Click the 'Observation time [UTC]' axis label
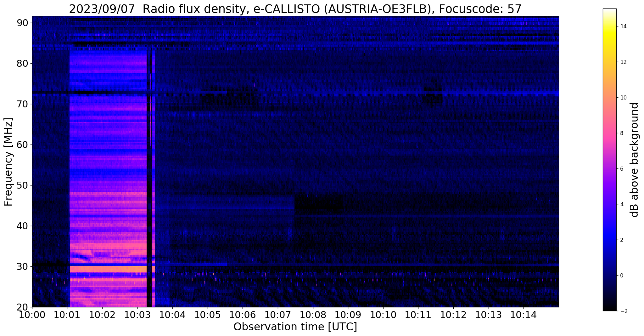Image resolution: width=644 pixels, height=336 pixels. pos(295,327)
